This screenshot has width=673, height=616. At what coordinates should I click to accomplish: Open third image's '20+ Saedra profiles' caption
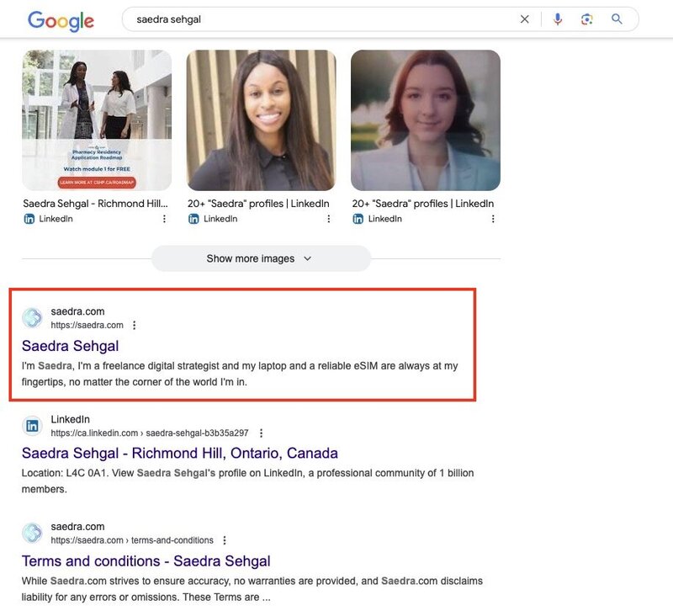tap(423, 204)
